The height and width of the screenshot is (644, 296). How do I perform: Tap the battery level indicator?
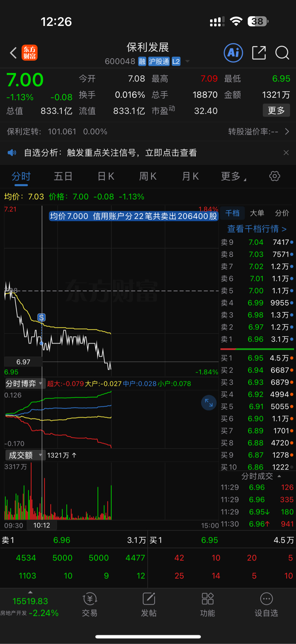tap(258, 21)
